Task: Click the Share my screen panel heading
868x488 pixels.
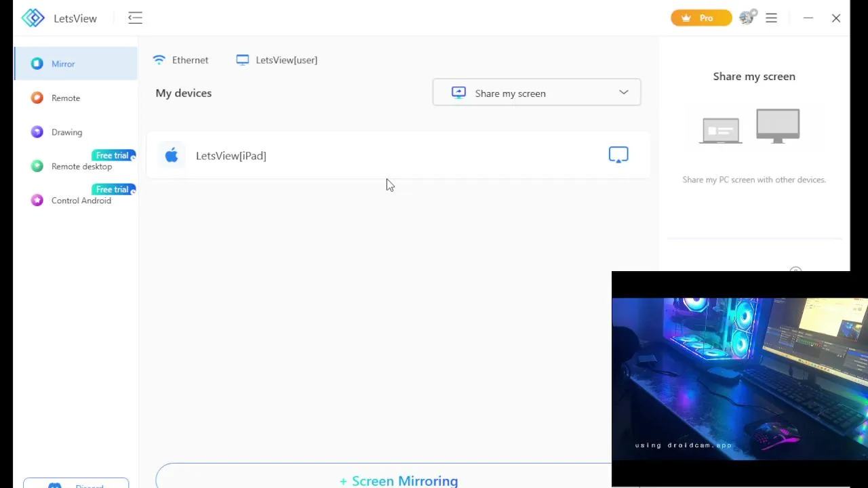Action: tap(754, 77)
